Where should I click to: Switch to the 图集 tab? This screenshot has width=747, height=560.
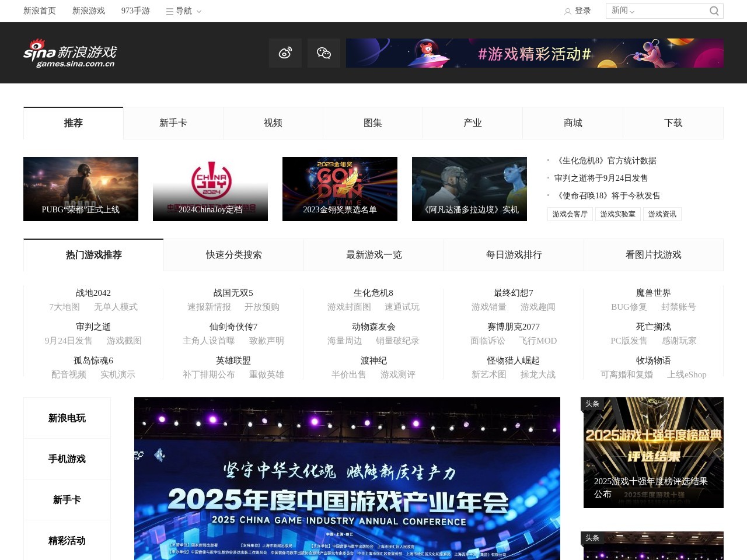tap(372, 123)
